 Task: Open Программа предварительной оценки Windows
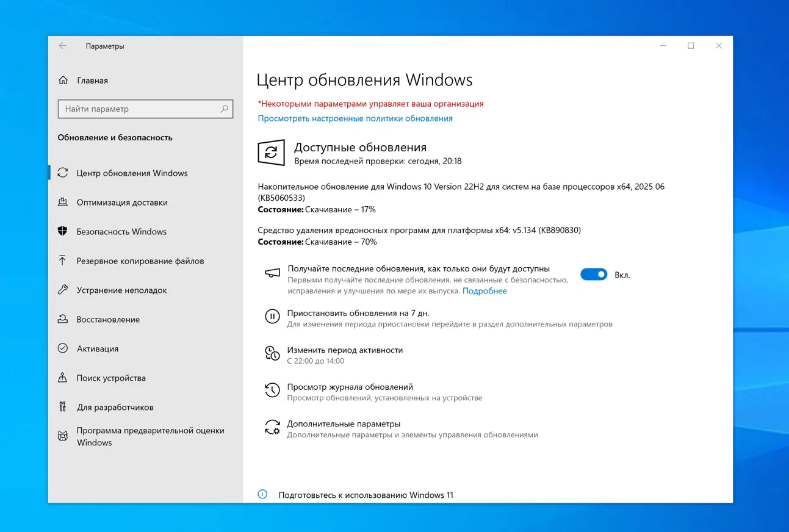point(150,436)
